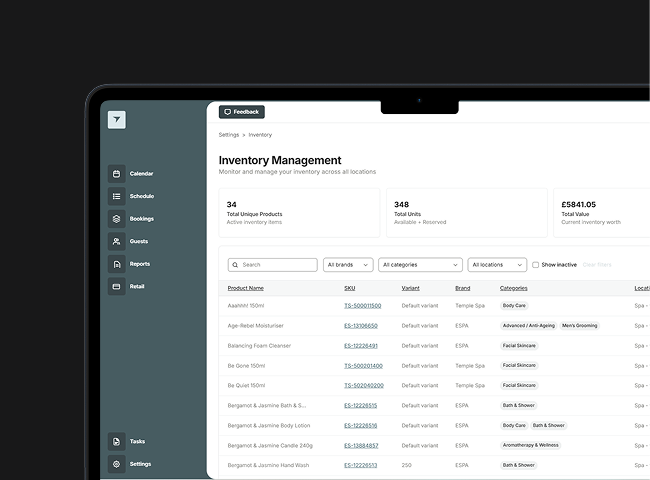Screen dimensions: 650x480
Task: Open the Guests person icon
Action: (x=116, y=241)
